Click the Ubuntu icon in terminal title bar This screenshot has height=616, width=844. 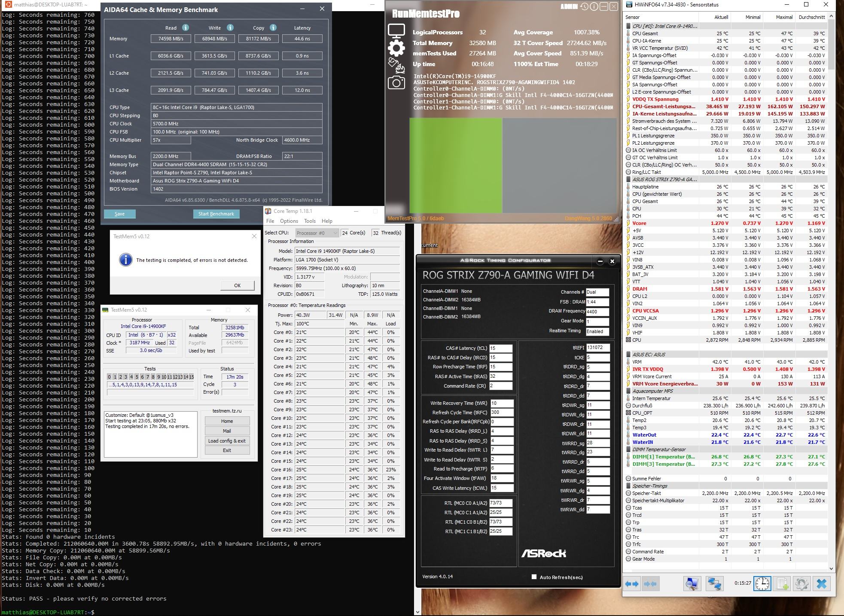point(8,5)
